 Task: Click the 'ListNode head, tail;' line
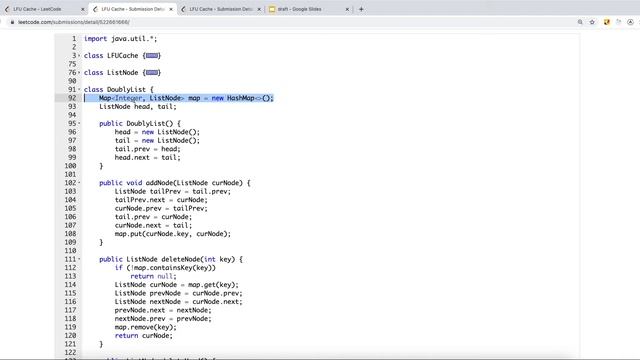click(138, 107)
